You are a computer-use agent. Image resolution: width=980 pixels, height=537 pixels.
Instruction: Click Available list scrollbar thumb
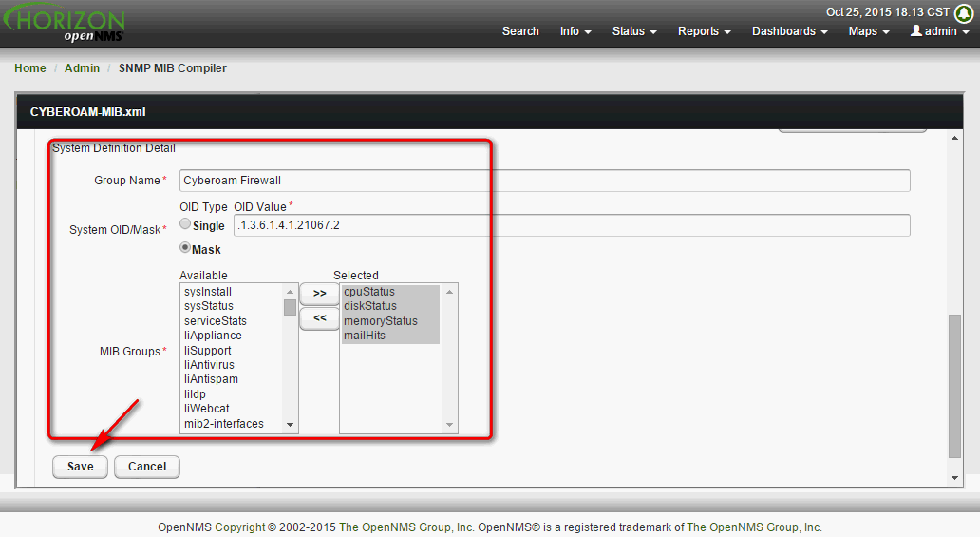pyautogui.click(x=290, y=307)
